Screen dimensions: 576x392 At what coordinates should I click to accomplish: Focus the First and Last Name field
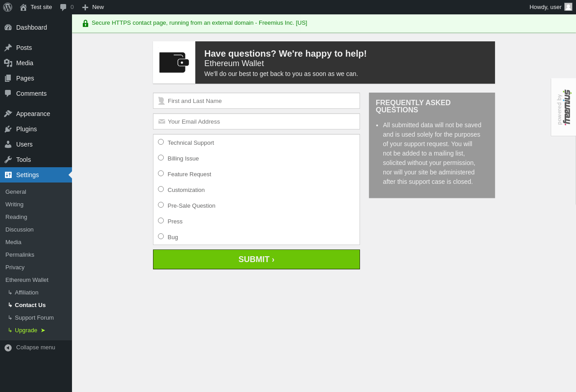pos(256,101)
